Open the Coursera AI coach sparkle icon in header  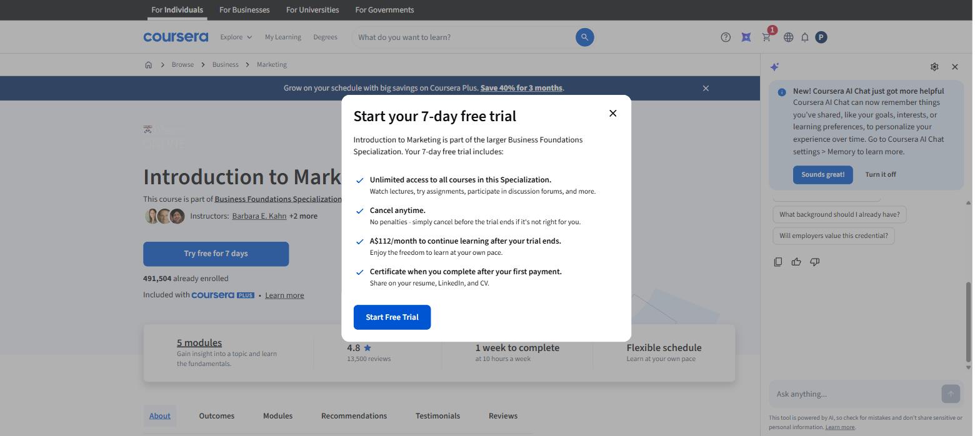[x=746, y=37]
